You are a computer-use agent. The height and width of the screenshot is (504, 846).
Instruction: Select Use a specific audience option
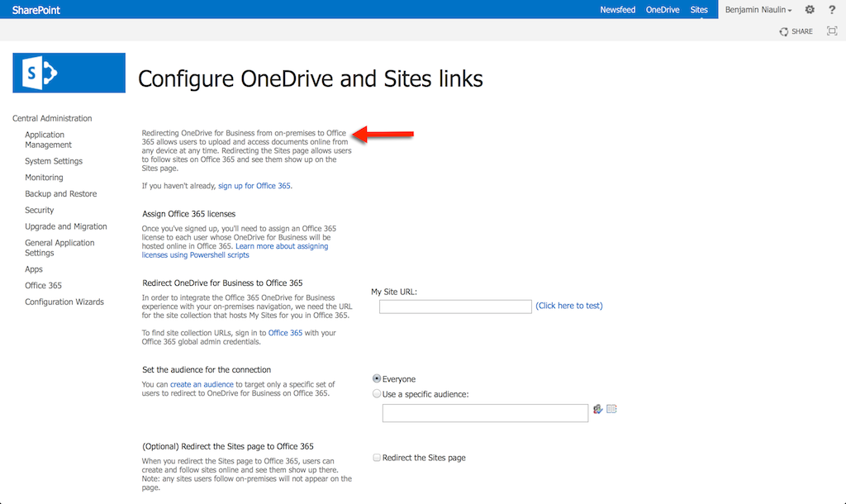point(377,393)
